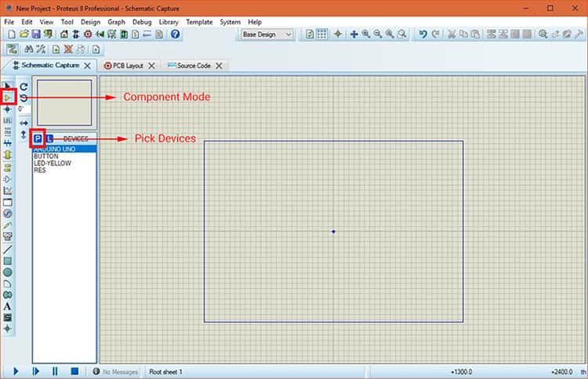The width and height of the screenshot is (588, 379).
Task: Select the Graph mode tool
Action: pyautogui.click(x=7, y=190)
